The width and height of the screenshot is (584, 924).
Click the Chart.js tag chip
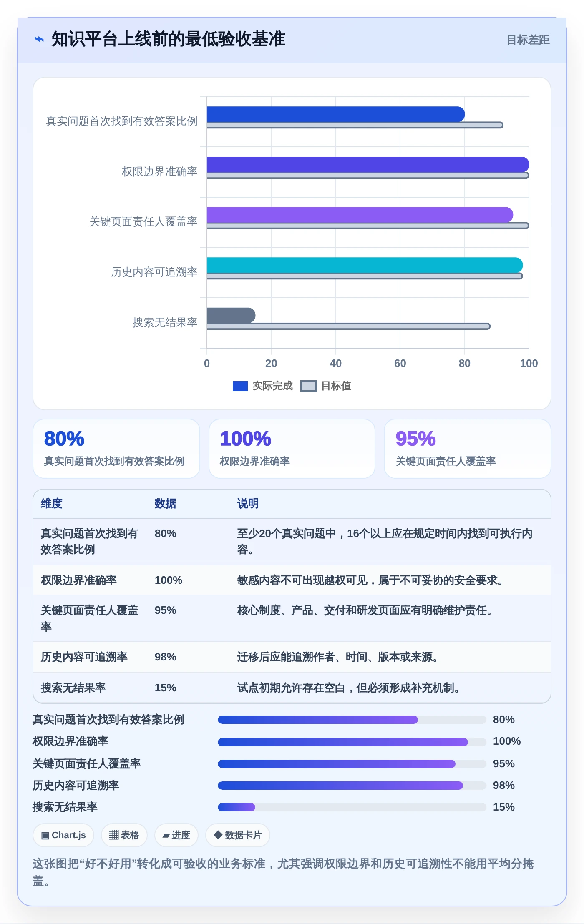pos(63,835)
